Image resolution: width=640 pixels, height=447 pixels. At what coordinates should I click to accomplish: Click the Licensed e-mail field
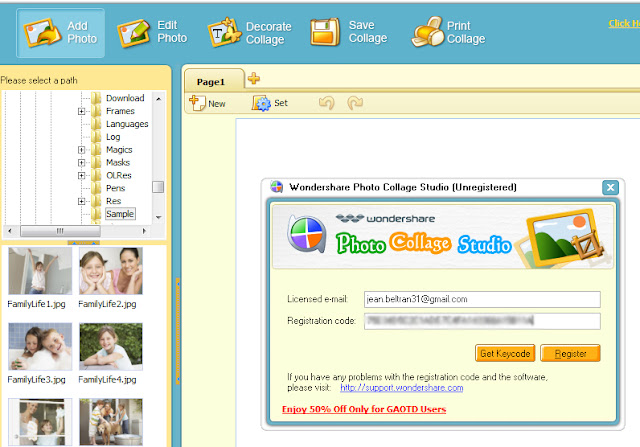[x=482, y=299]
